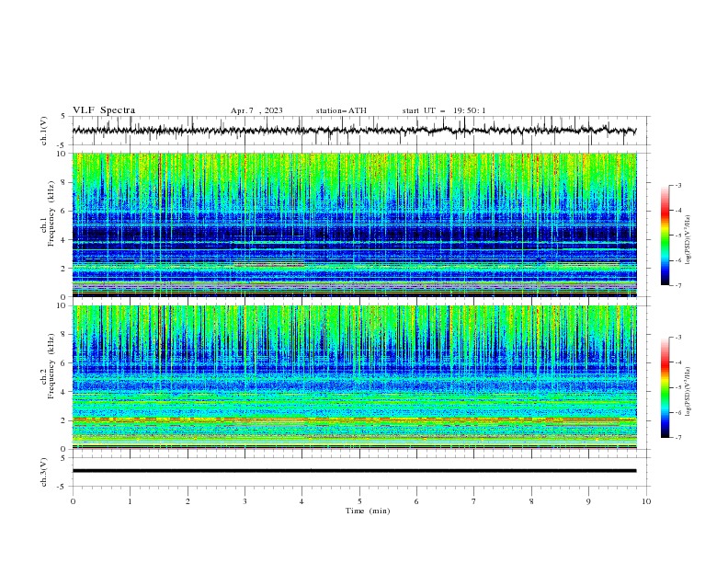The height and width of the screenshot is (563, 728).
Task: Click the "4" tick on the time axis
Action: pos(301,501)
